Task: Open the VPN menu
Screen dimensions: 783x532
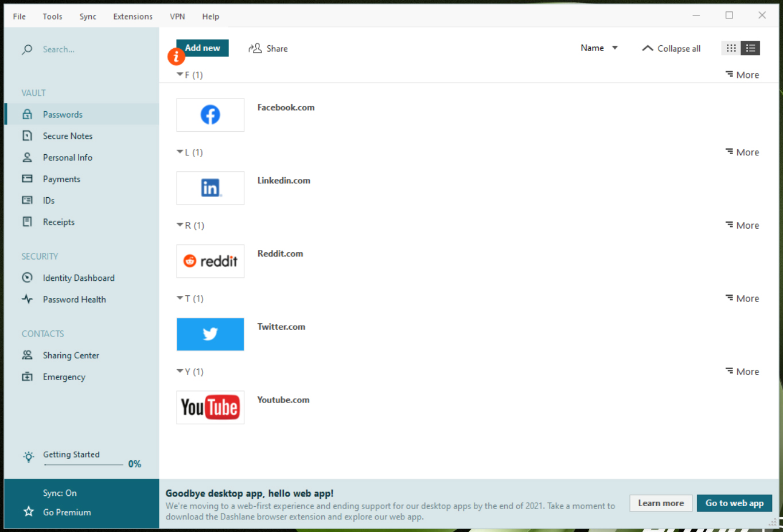Action: [177, 16]
